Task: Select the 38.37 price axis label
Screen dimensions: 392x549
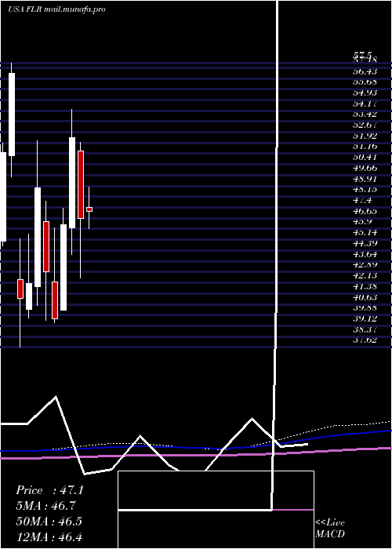Action: coord(365,329)
